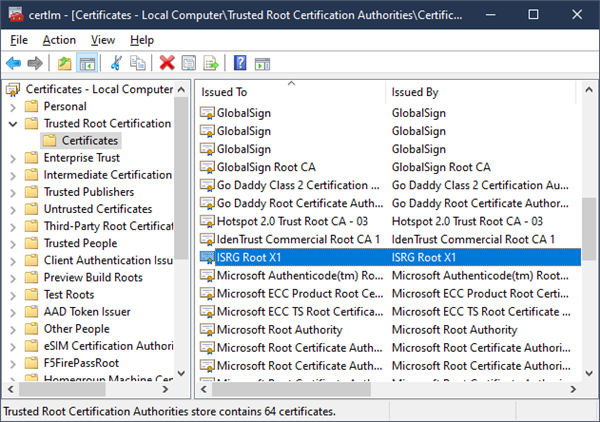Viewport: 600px width, 422px height.
Task: Click the Back arrow toolbar icon
Action: tap(14, 63)
